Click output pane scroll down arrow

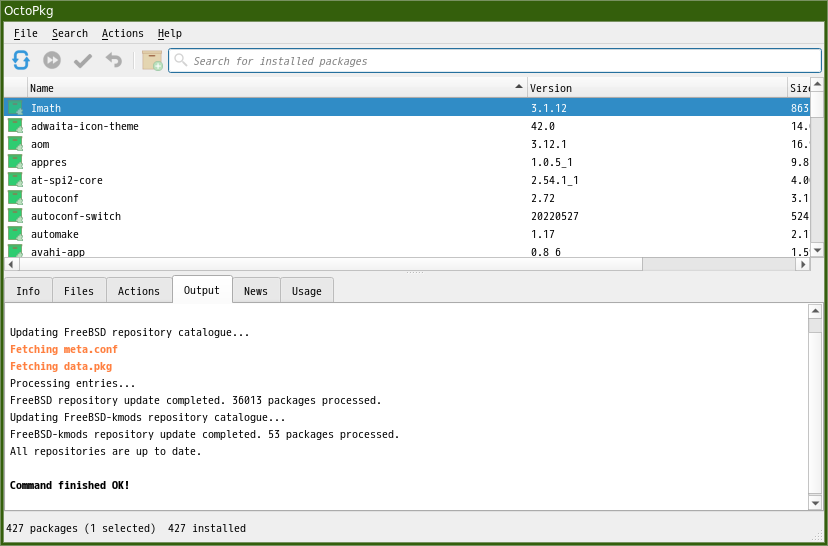tap(815, 502)
